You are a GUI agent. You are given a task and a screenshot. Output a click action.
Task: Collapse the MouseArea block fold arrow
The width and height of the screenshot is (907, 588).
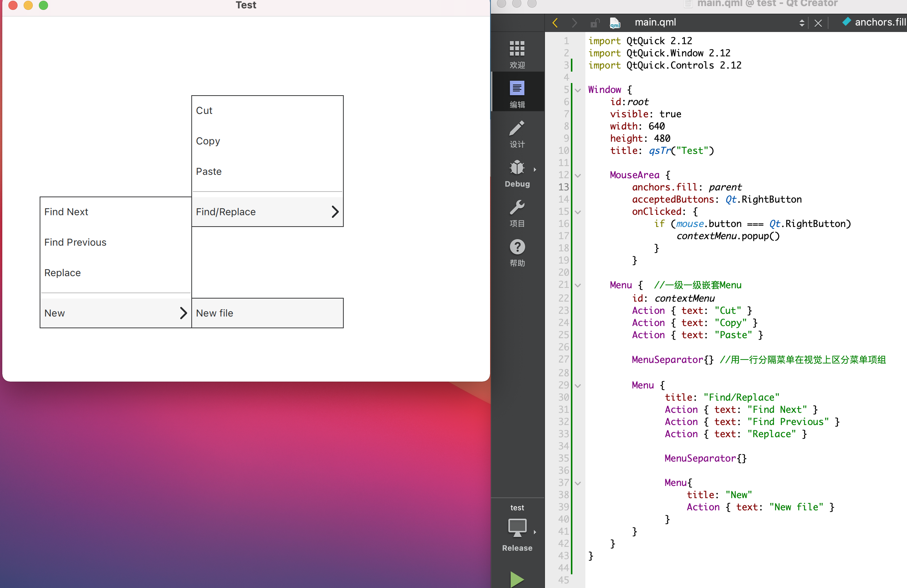pos(578,176)
